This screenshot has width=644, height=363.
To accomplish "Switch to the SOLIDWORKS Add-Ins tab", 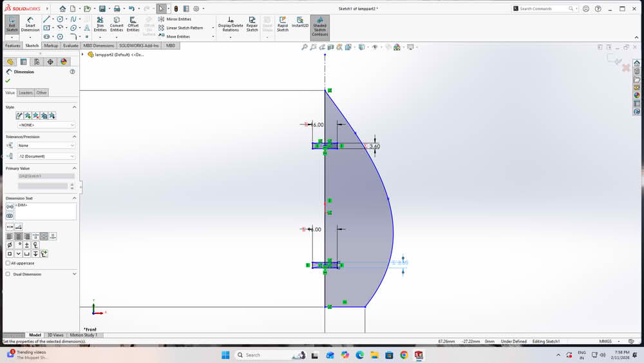I will (x=139, y=46).
